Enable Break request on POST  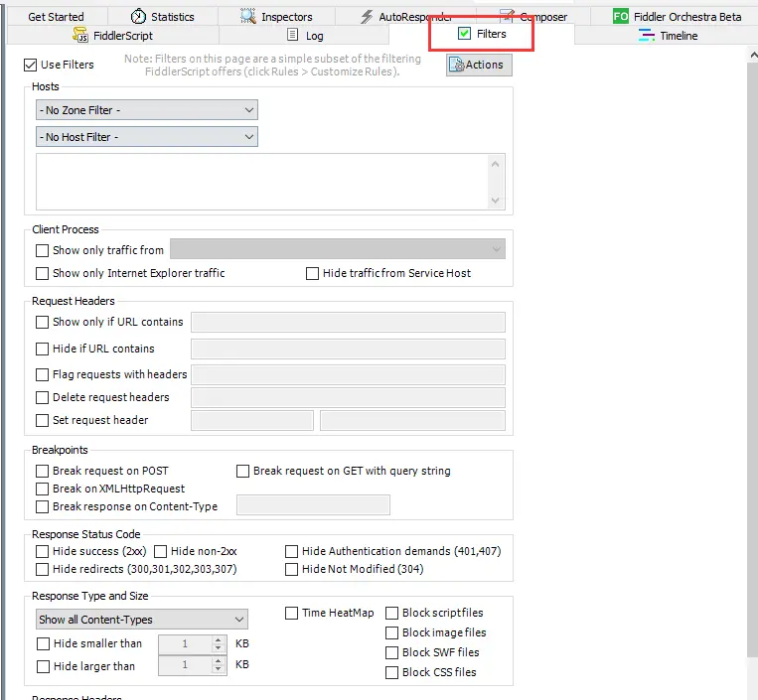pos(42,471)
